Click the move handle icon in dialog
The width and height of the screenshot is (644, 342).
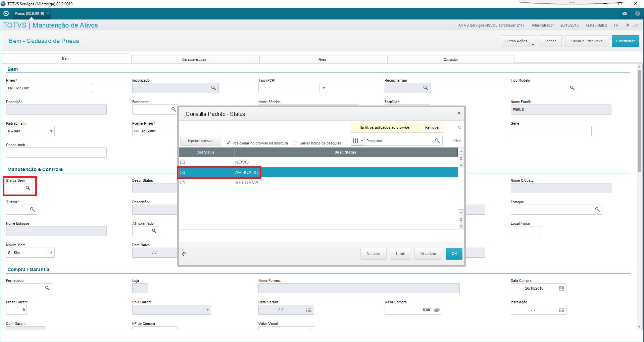coord(184,254)
